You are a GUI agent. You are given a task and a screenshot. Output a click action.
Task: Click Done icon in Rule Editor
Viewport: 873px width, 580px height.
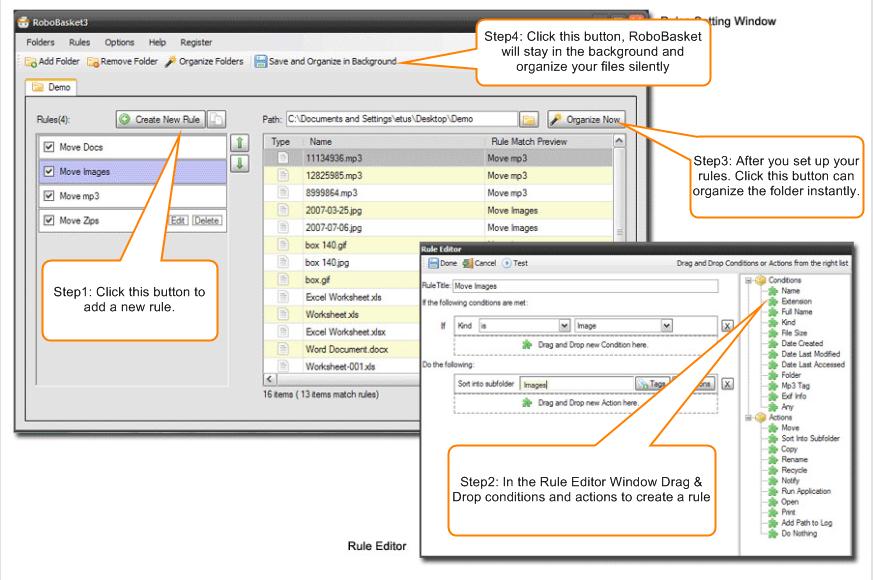pyautogui.click(x=433, y=263)
